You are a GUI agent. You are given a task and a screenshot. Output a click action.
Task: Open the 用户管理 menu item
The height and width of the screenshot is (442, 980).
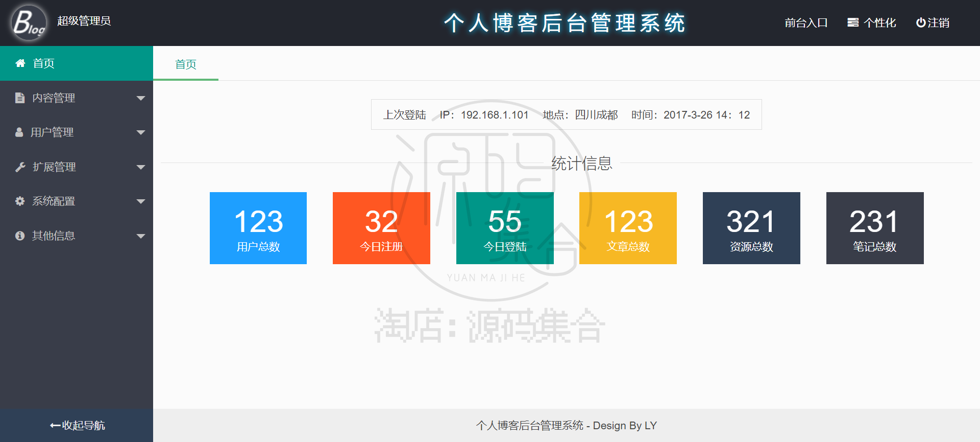point(77,132)
